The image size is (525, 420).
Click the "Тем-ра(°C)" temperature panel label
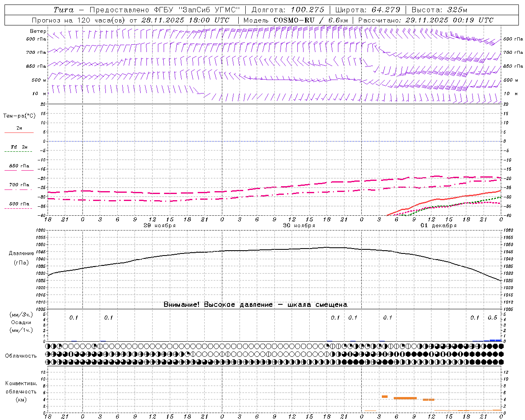(19, 116)
